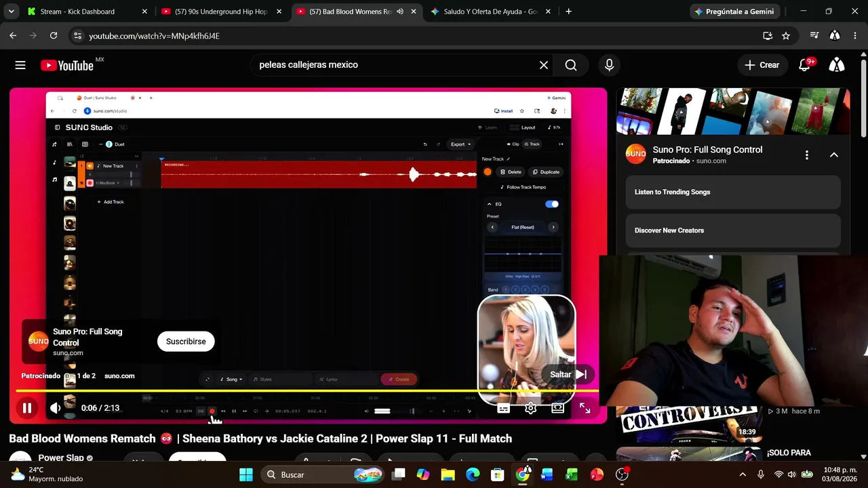Reload the current page
Viewport: 868px width, 488px height.
point(54,36)
